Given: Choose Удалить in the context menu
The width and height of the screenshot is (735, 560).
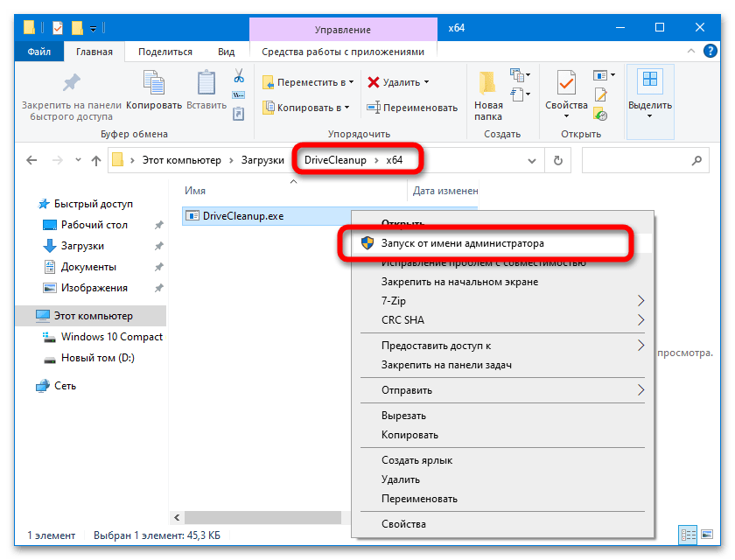Looking at the screenshot, I should (x=502, y=479).
